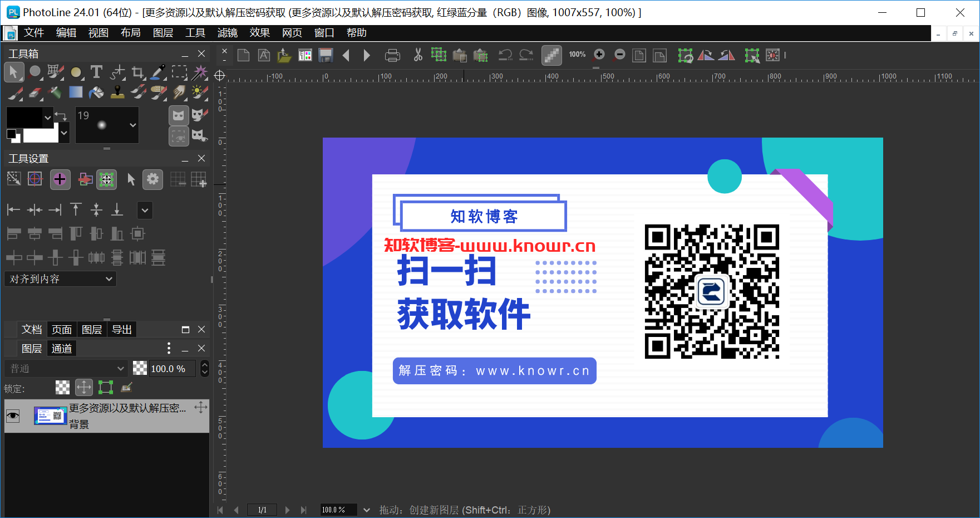Click the zoom in plus magnifier
The image size is (980, 518).
point(599,55)
